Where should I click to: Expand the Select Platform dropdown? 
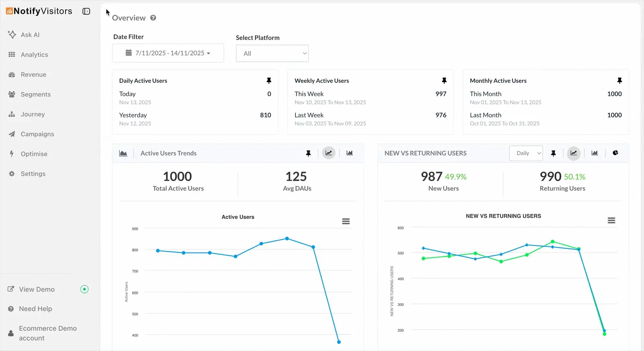coord(272,53)
